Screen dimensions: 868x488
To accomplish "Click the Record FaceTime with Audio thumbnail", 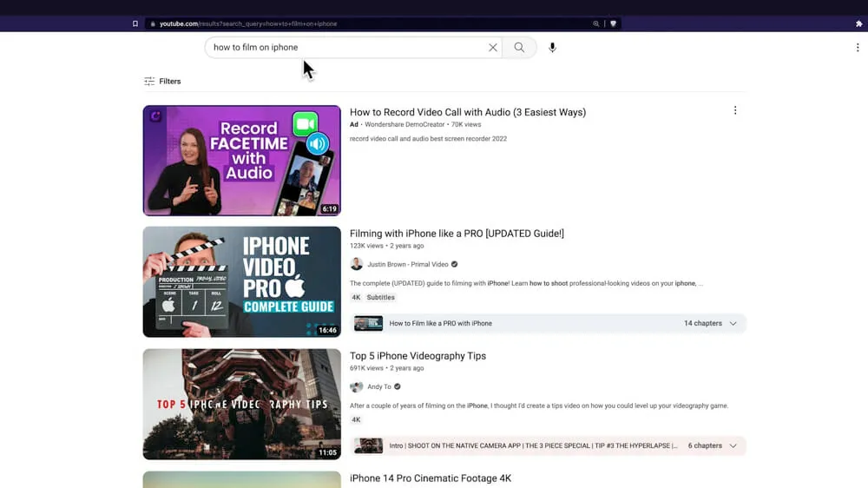I will click(241, 161).
